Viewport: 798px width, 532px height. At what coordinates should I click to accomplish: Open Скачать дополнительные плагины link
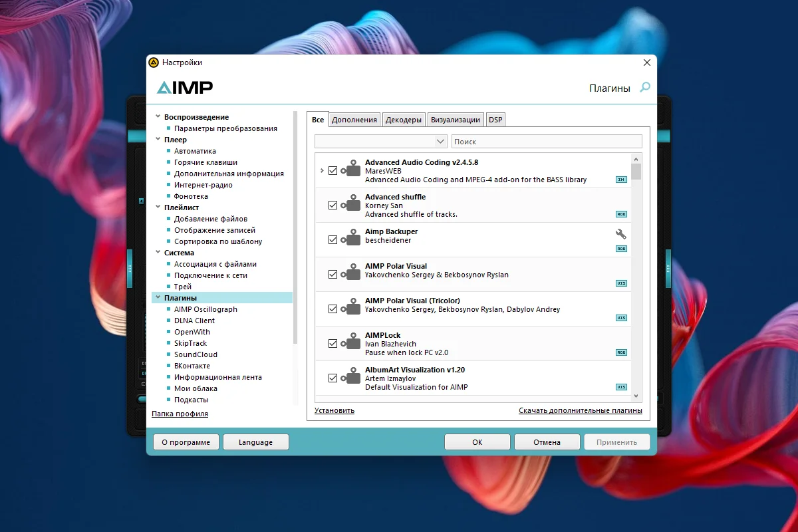click(581, 410)
